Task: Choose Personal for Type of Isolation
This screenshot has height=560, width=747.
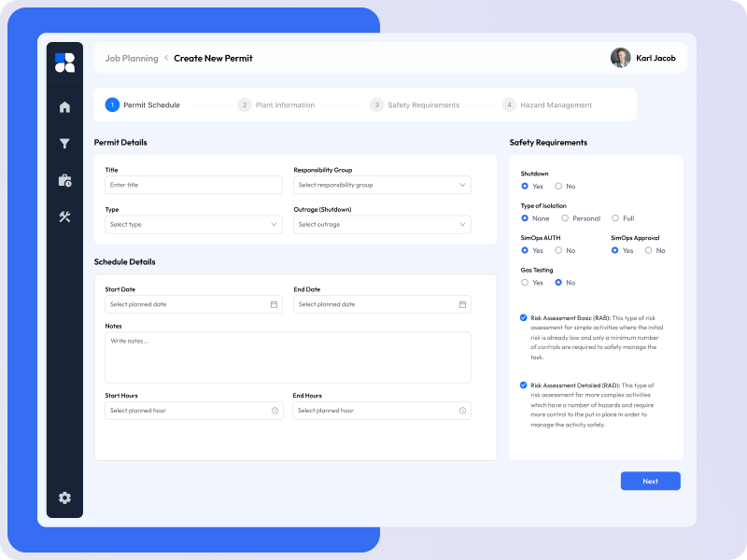Action: pyautogui.click(x=565, y=218)
